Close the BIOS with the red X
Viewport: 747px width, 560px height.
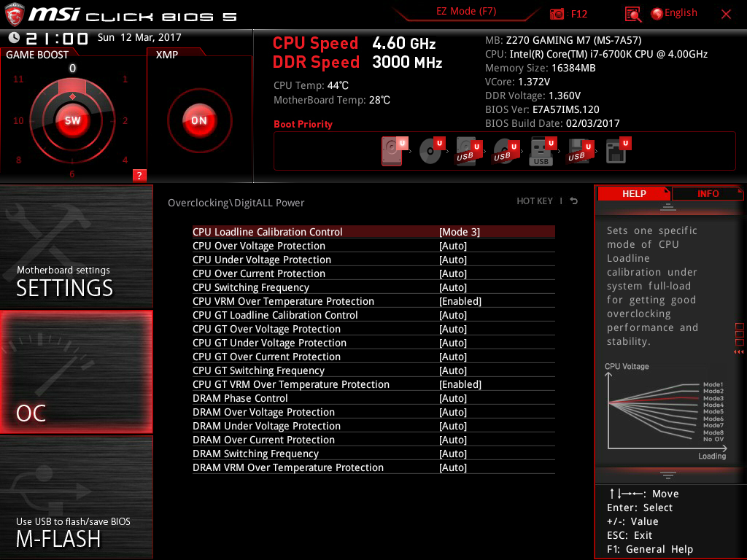pyautogui.click(x=726, y=15)
